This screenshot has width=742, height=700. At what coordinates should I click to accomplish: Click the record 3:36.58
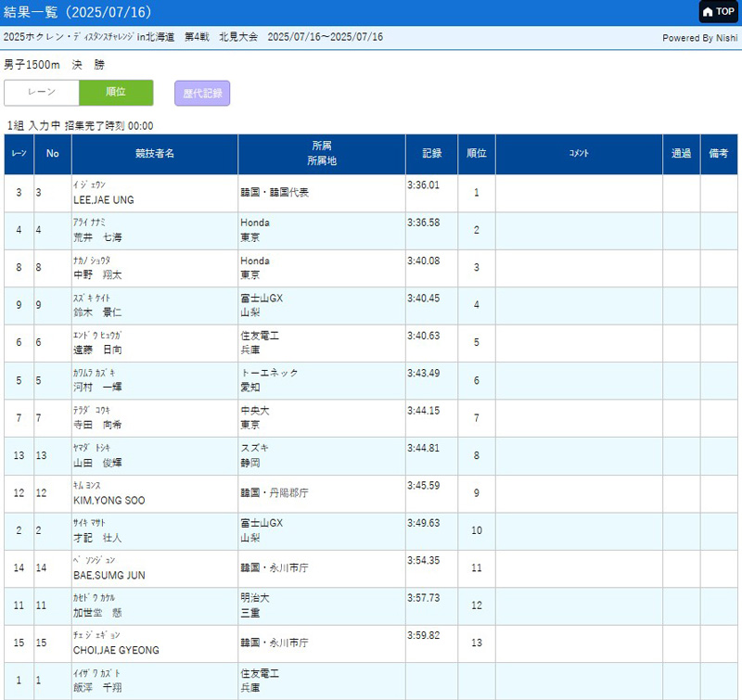pyautogui.click(x=424, y=223)
